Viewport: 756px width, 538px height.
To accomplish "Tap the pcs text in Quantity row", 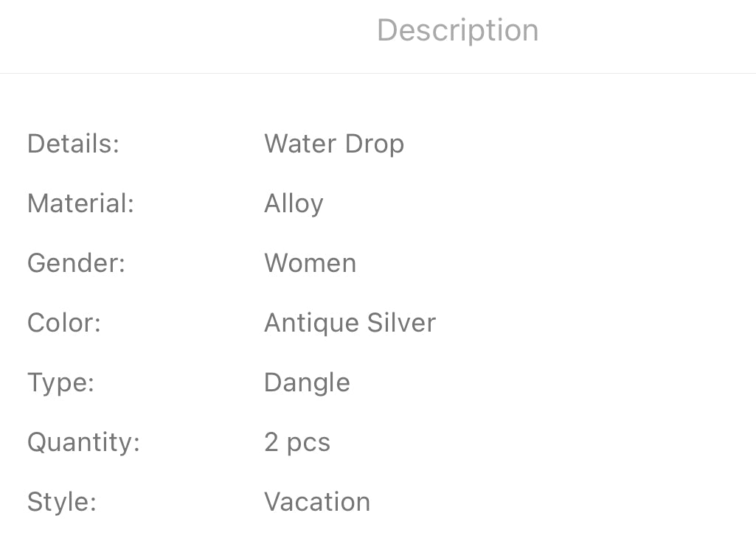I will [308, 444].
